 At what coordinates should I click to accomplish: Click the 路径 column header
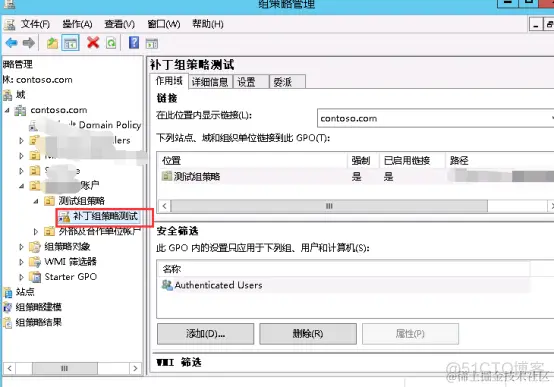500,160
